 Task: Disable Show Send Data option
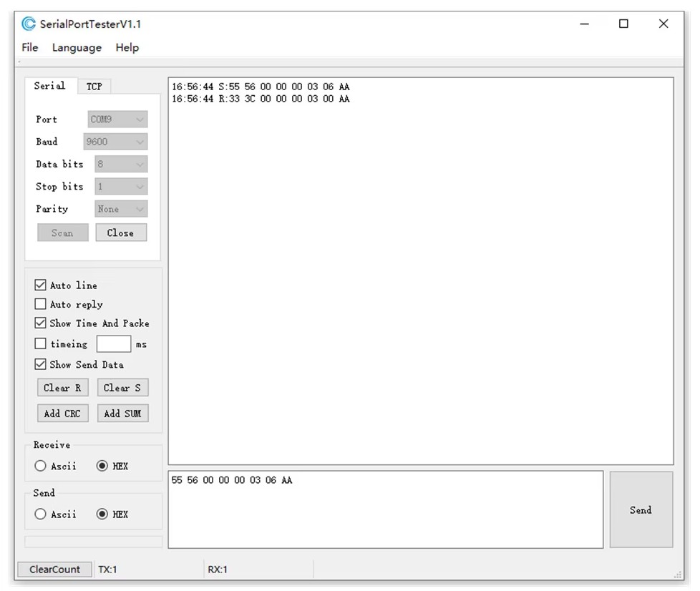point(41,364)
